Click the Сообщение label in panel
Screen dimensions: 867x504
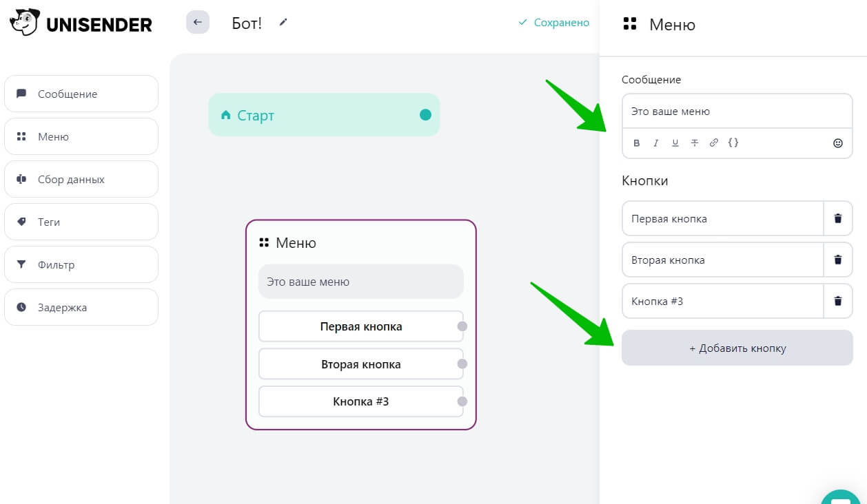pos(651,80)
